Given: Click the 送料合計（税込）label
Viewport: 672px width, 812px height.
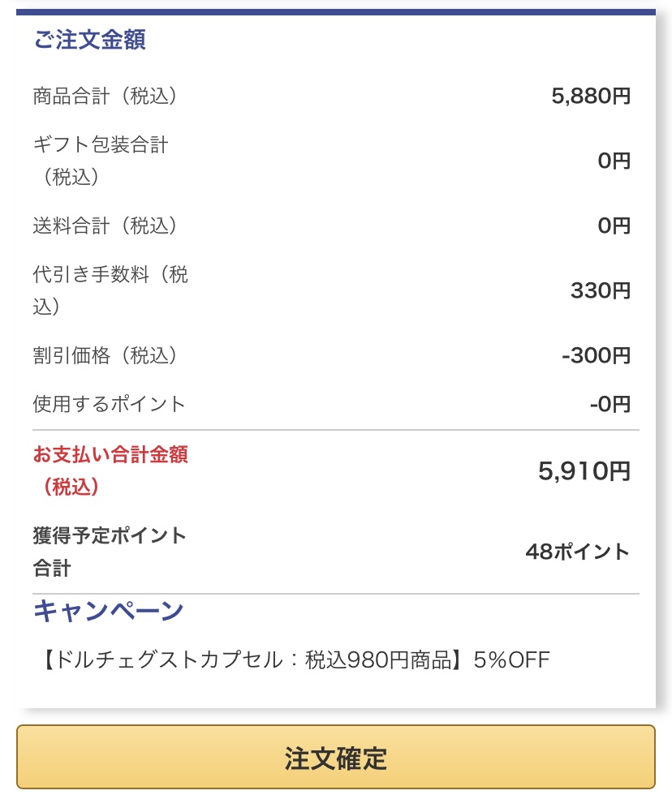Looking at the screenshot, I should pyautogui.click(x=106, y=226).
